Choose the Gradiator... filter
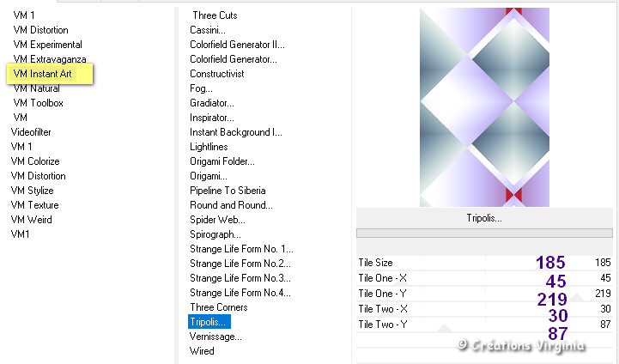The image size is (619, 364). coord(212,103)
